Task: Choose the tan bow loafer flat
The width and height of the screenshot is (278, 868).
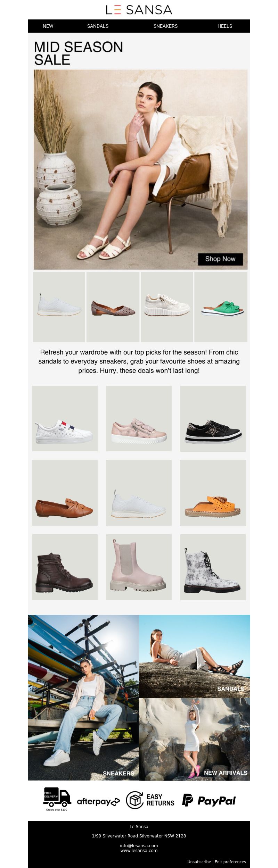Action: pos(65,493)
